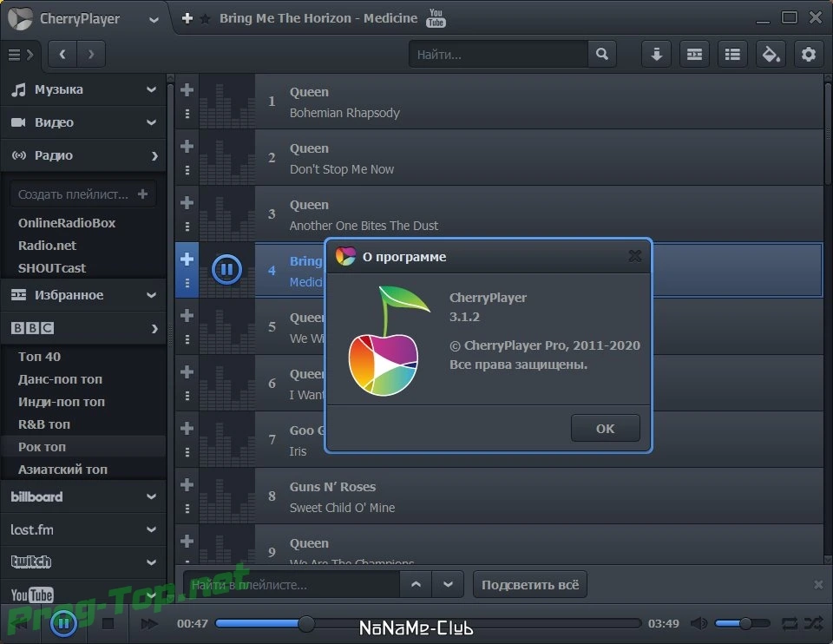This screenshot has height=644, width=833.
Task: Open downloads with the down-arrow icon
Action: click(x=657, y=54)
